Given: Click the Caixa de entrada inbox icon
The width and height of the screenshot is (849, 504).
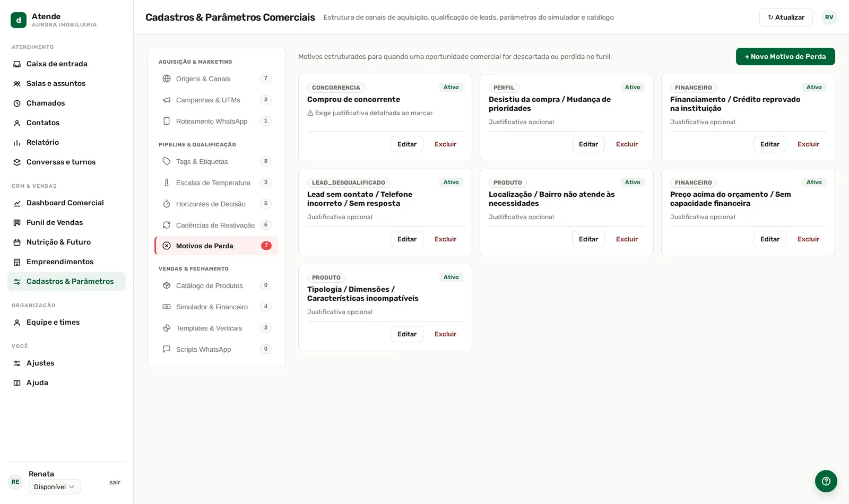Looking at the screenshot, I should [17, 64].
